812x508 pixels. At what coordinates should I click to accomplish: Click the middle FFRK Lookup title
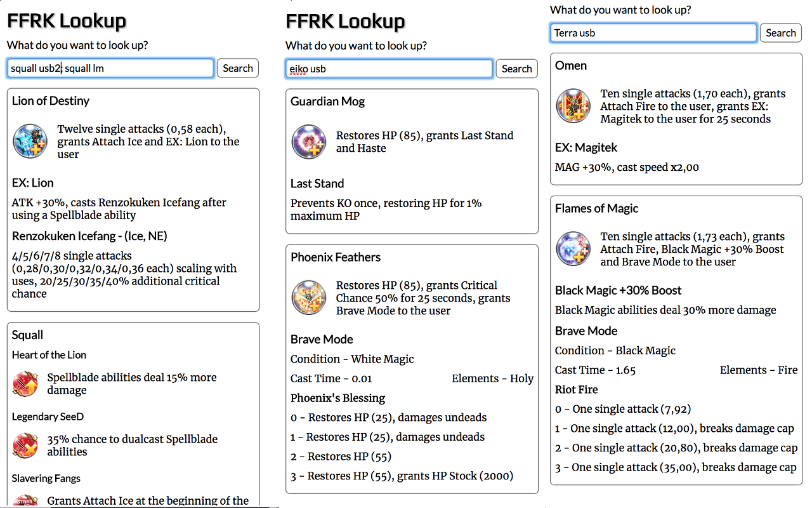[x=346, y=21]
